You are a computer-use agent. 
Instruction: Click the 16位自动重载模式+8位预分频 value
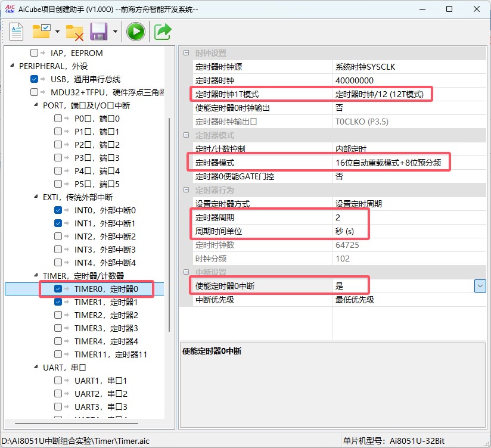tap(409, 163)
